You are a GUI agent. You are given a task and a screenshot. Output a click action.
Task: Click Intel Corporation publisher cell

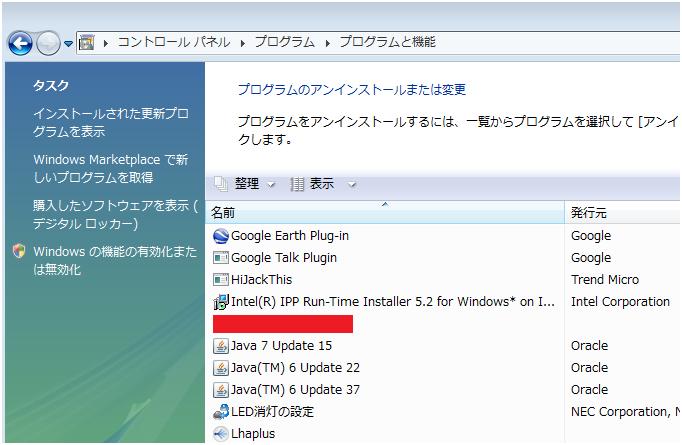[620, 301]
